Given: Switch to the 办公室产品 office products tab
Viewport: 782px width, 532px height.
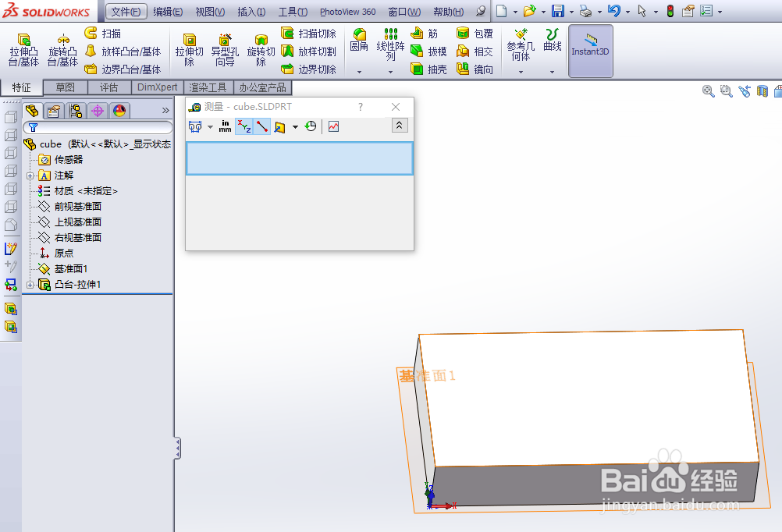Looking at the screenshot, I should coord(262,87).
